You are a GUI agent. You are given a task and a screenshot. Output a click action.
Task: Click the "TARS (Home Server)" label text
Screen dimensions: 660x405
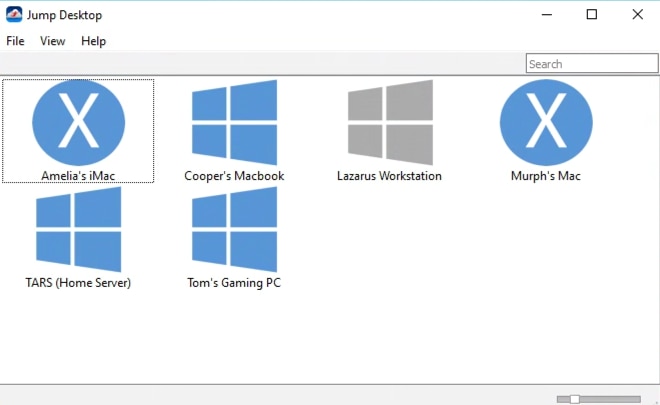pos(78,282)
